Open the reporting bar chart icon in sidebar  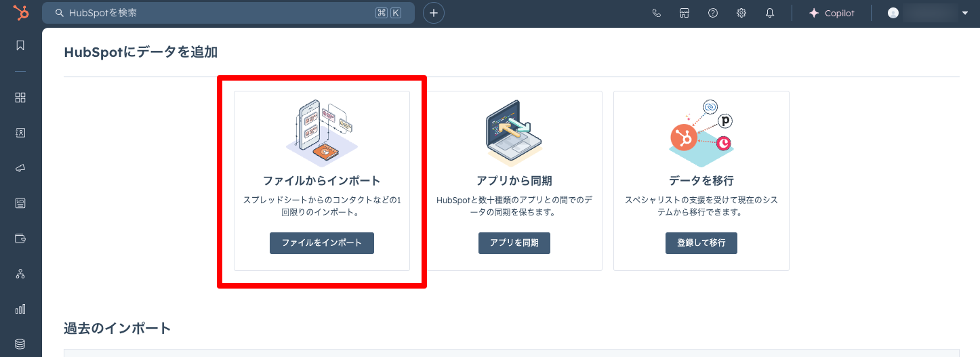click(x=20, y=309)
